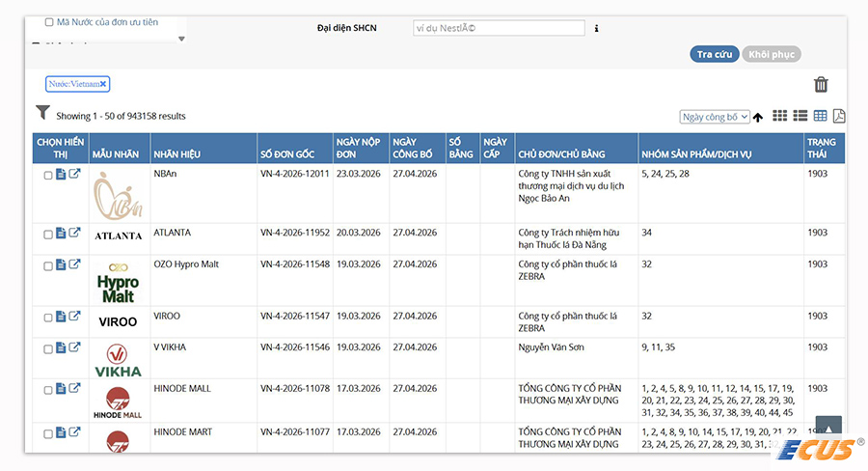Click application number VN-4-2026-11547
Screen dimensions: 868x471
(294, 316)
